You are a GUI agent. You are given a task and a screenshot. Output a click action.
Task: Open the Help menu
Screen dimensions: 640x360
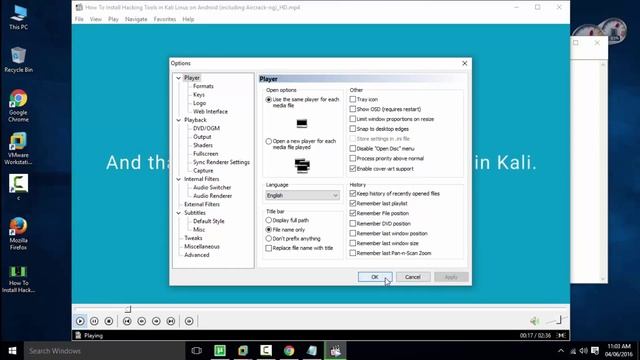(188, 19)
